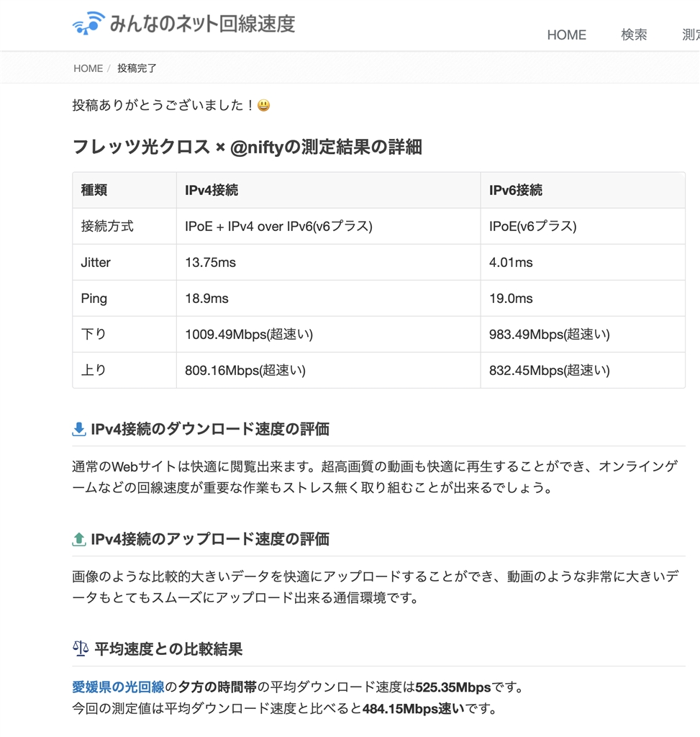Click the IPv4接続 column header
Screen dimensions: 700x737
point(212,190)
